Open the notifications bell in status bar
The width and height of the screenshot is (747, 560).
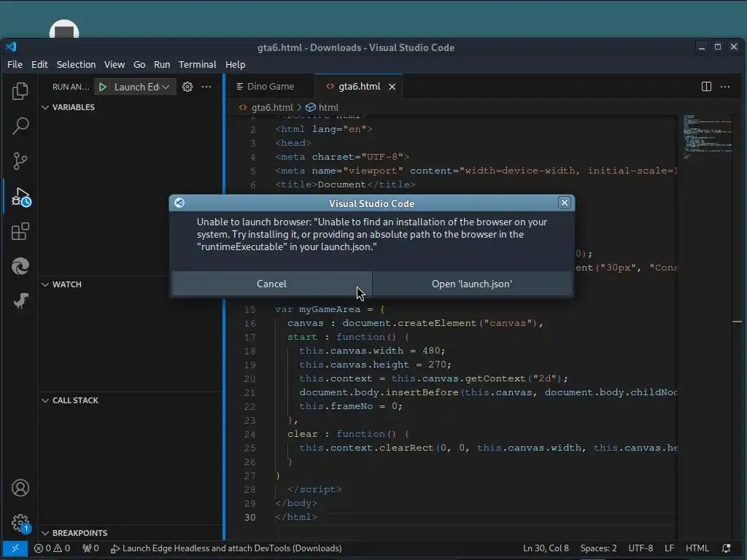[726, 548]
